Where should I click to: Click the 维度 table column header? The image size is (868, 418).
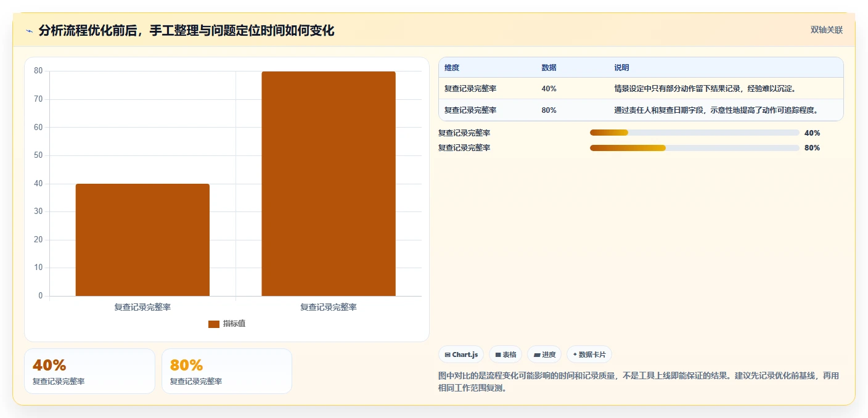click(x=452, y=68)
